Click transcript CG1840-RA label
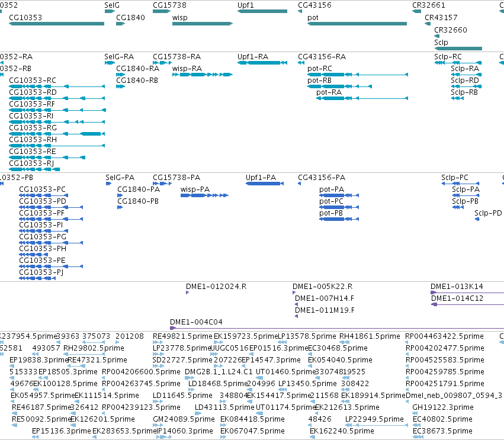This screenshot has height=440, width=504. [137, 69]
